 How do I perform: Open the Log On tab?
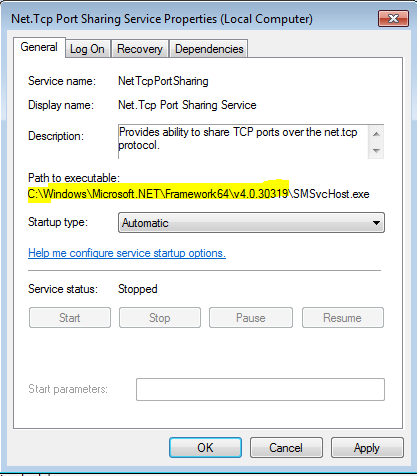(x=87, y=49)
